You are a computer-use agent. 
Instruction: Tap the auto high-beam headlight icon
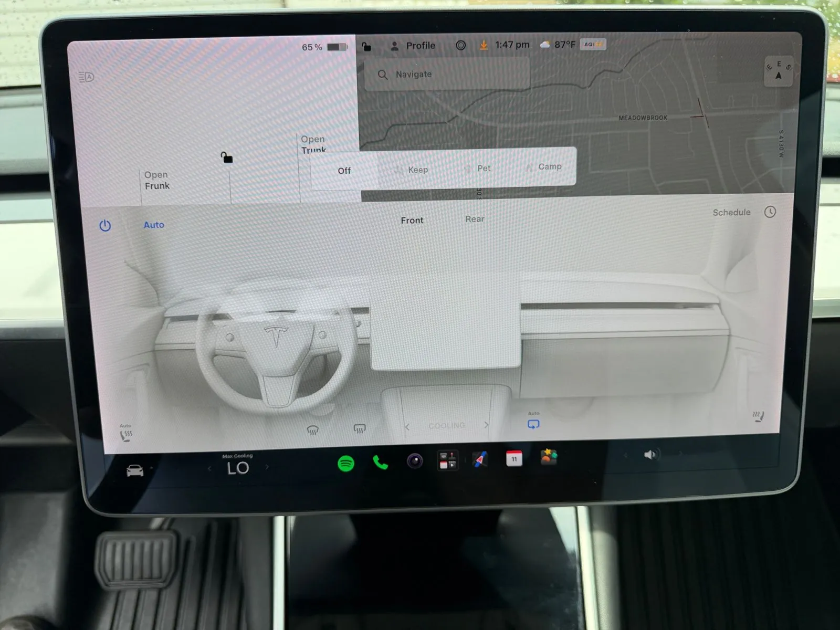click(x=86, y=77)
